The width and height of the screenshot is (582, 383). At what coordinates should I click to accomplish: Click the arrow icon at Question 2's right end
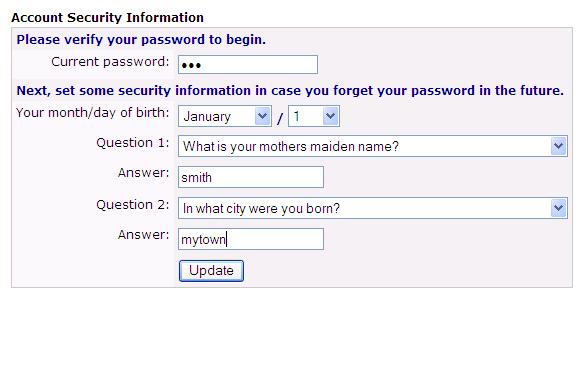(x=558, y=208)
